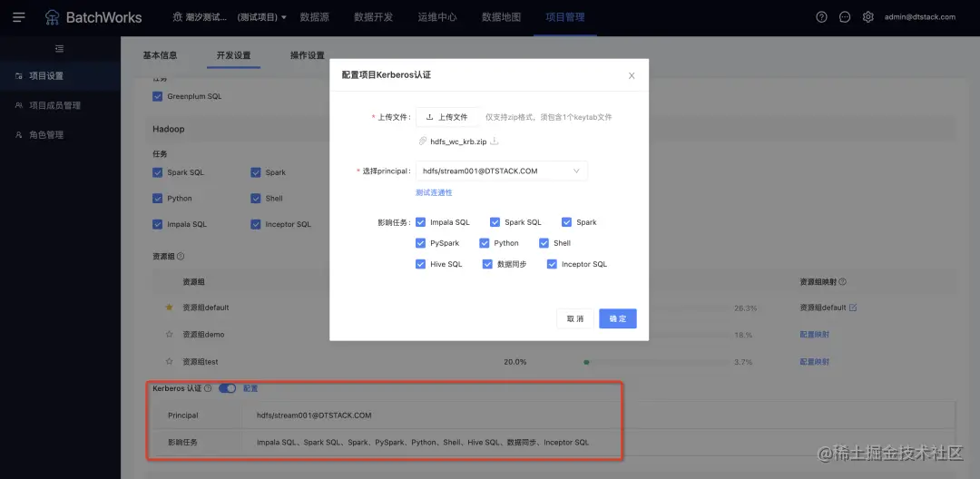This screenshot has height=479, width=980.
Task: Open the project switcher dropdown 潮汐测试
Action: pyautogui.click(x=230, y=17)
